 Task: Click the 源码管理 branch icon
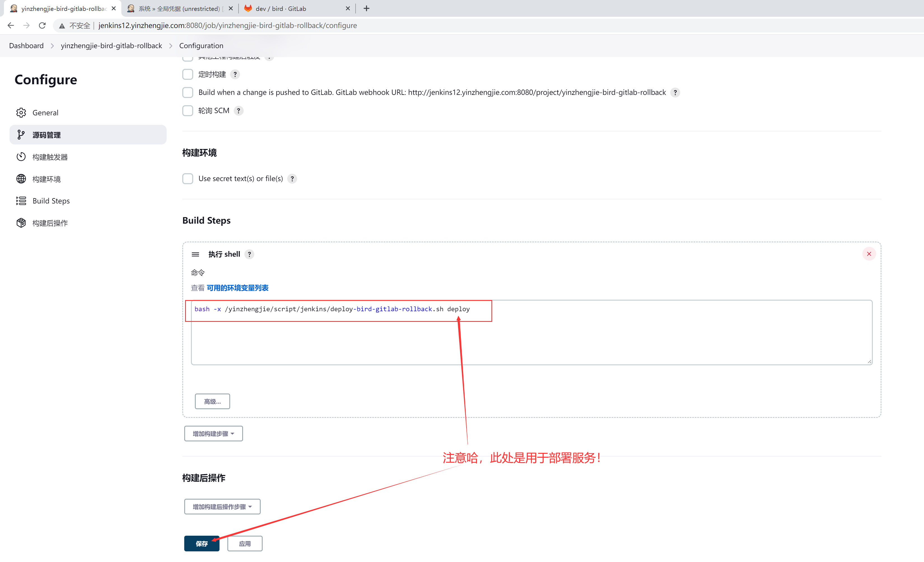pos(21,135)
